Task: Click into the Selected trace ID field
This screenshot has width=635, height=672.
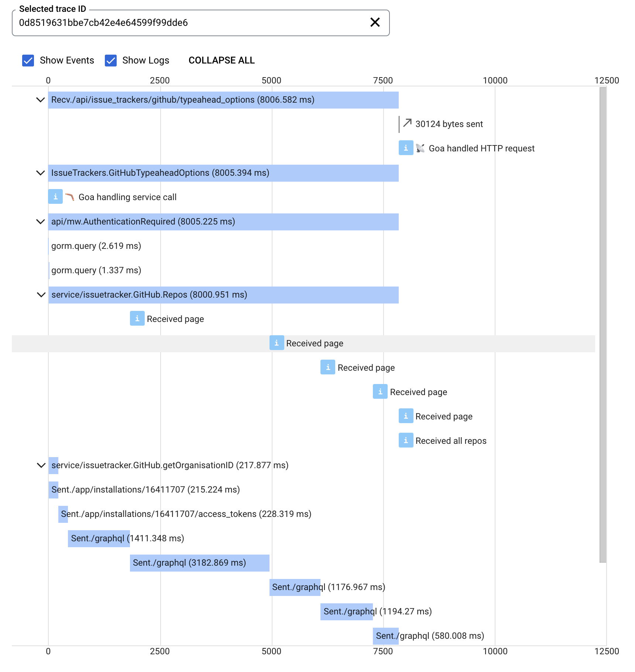Action: click(188, 23)
